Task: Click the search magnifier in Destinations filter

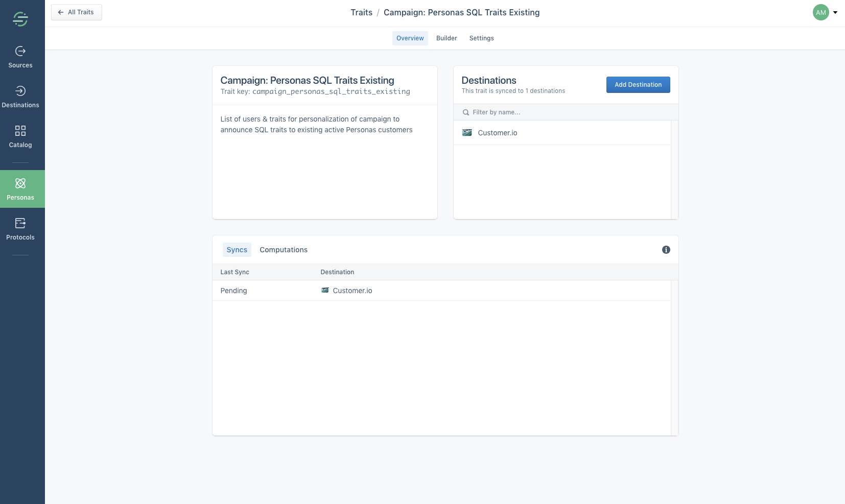Action: 465,112
